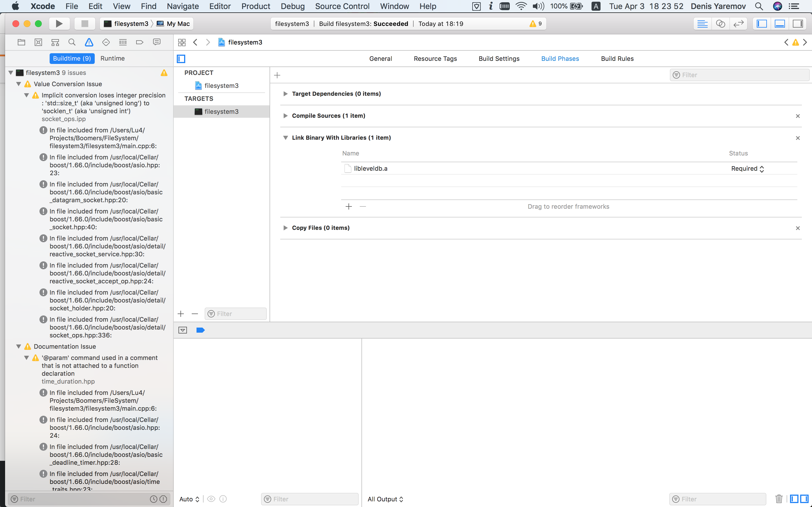The width and height of the screenshot is (812, 507).
Task: Open the Breakpoint navigator icon
Action: pyautogui.click(x=140, y=42)
